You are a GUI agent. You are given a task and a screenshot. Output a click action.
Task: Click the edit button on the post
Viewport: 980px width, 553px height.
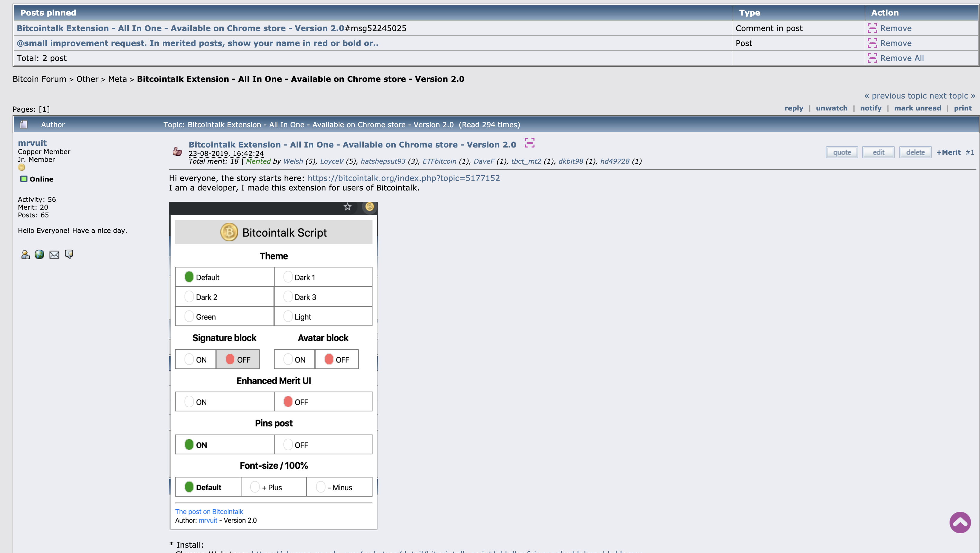[x=878, y=152]
